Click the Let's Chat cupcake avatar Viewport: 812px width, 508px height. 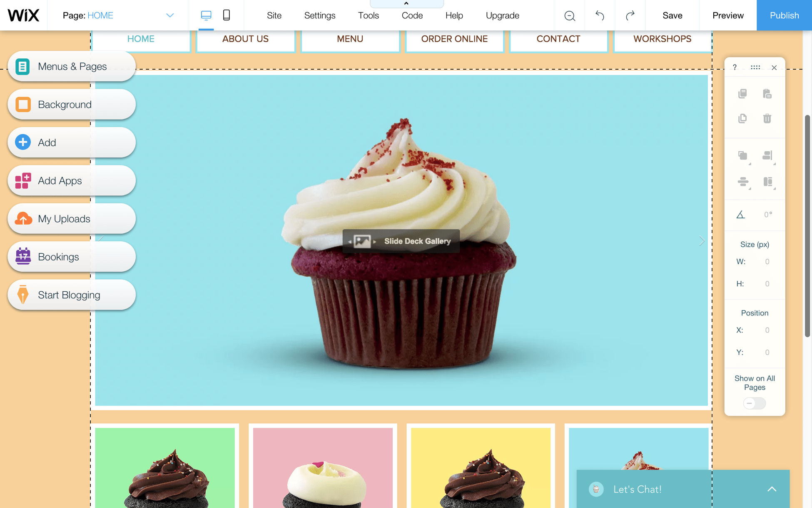(596, 489)
